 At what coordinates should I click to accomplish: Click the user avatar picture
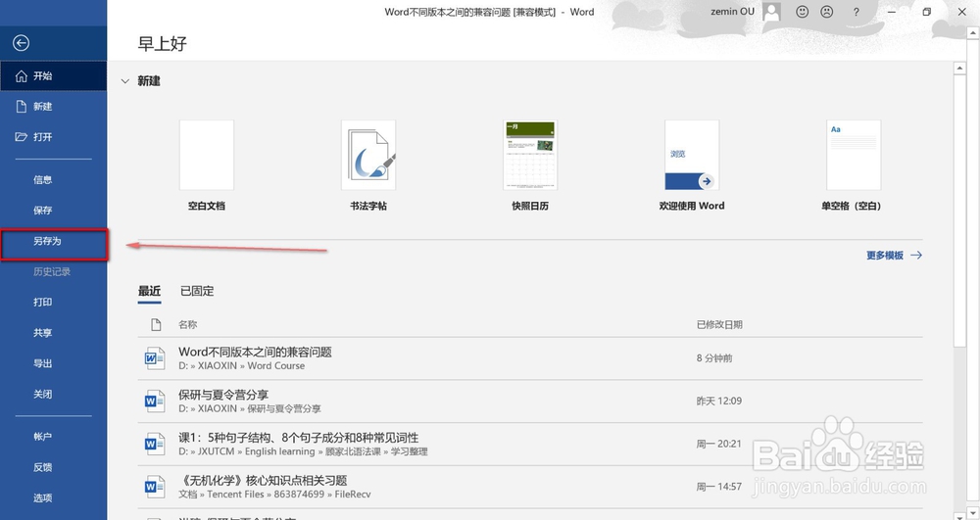[x=772, y=11]
